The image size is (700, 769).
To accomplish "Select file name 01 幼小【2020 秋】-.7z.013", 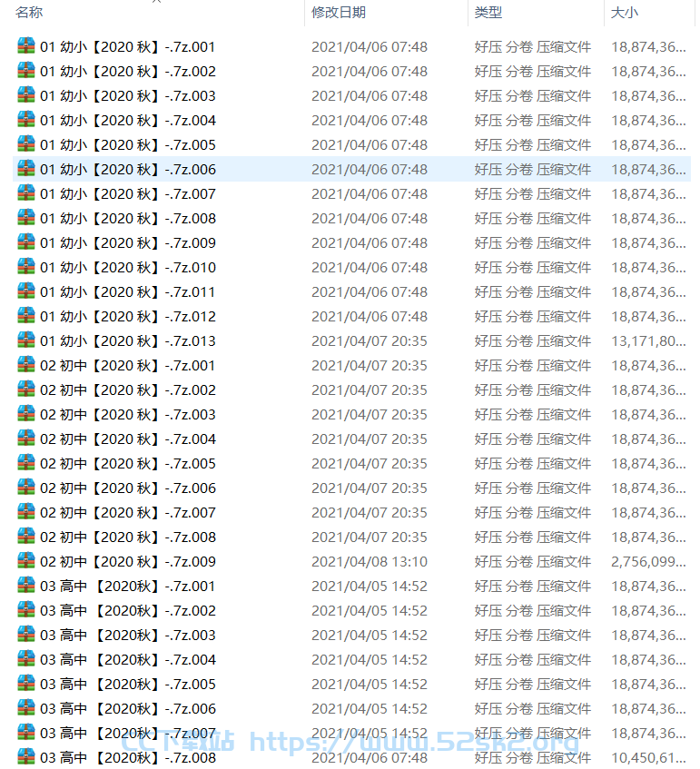I will (x=127, y=341).
